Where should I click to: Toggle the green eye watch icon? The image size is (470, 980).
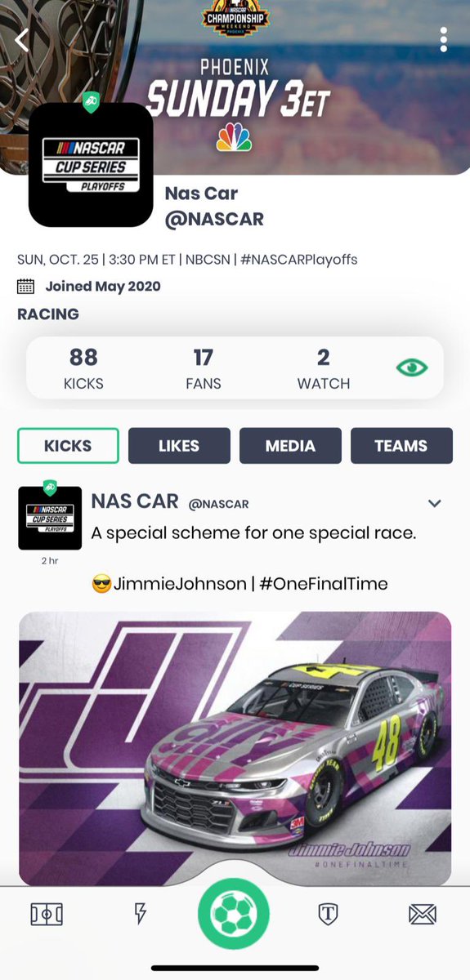pos(412,367)
